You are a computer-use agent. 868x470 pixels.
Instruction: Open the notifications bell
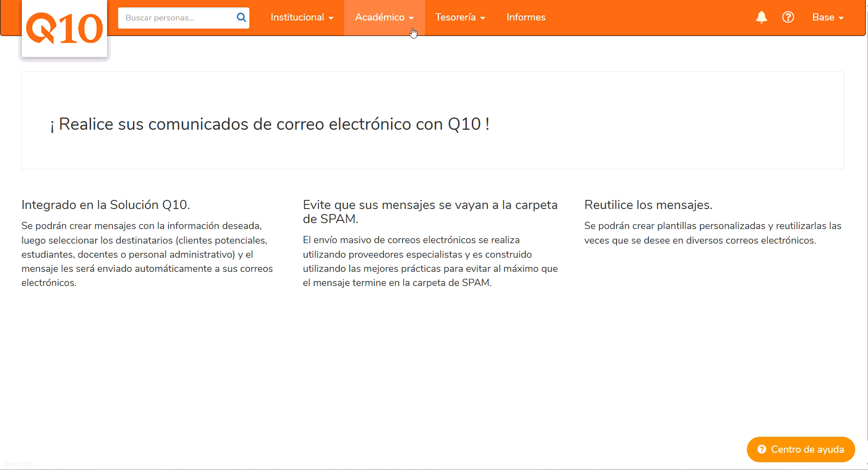[x=761, y=17]
